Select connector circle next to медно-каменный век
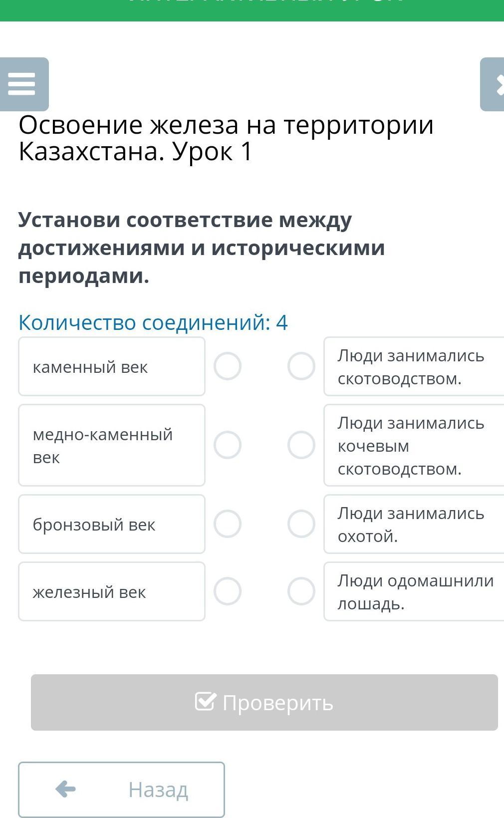This screenshot has height=818, width=504. pos(228,445)
